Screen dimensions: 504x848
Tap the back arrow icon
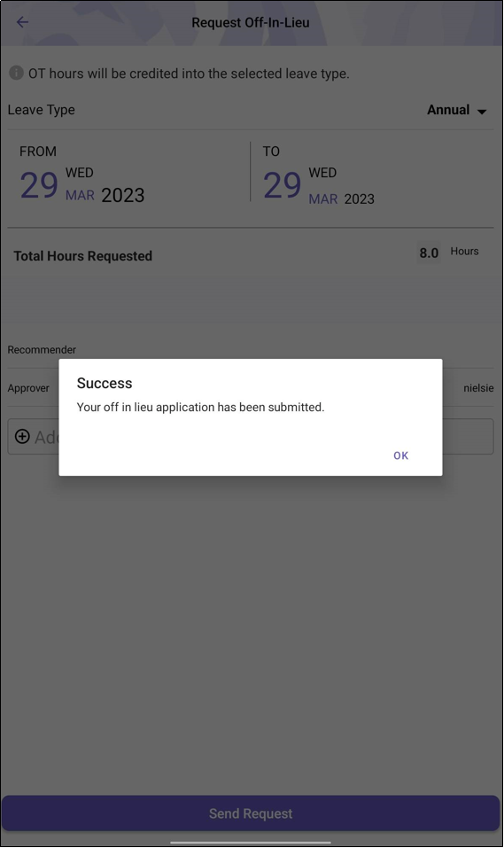click(22, 22)
